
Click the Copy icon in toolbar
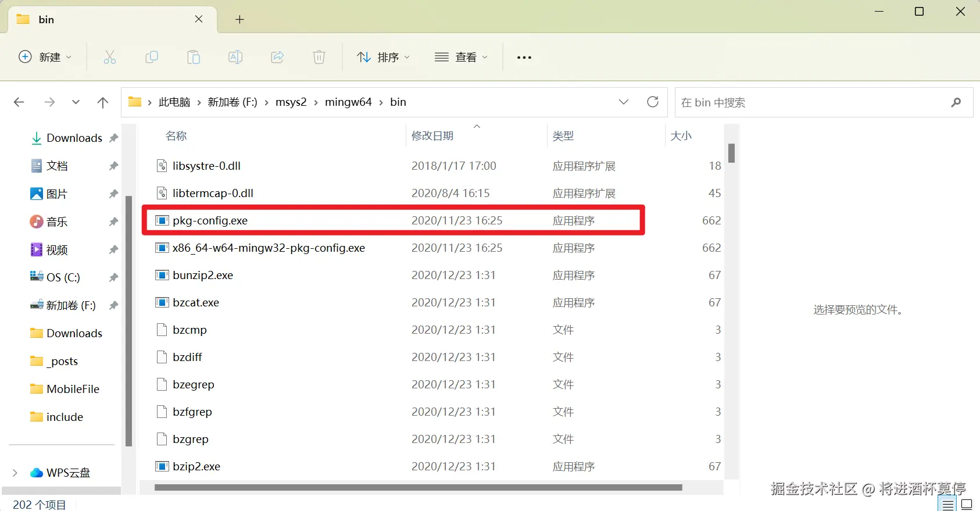tap(152, 57)
